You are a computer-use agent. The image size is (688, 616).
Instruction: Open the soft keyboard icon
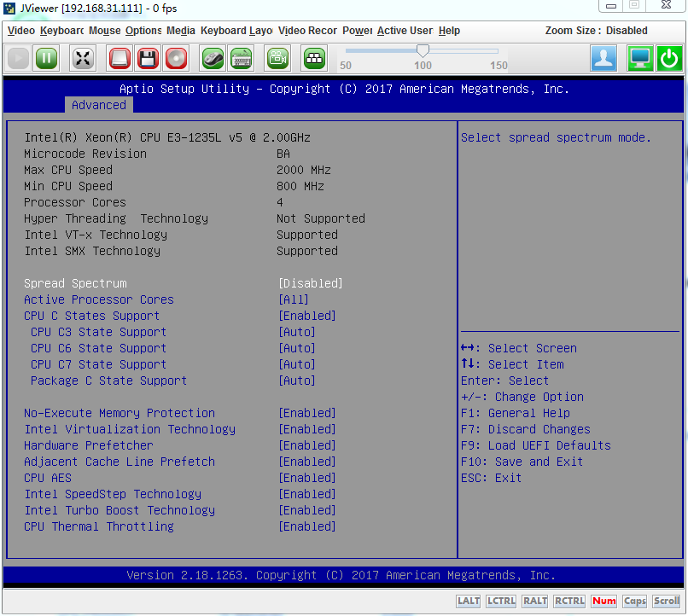[242, 59]
